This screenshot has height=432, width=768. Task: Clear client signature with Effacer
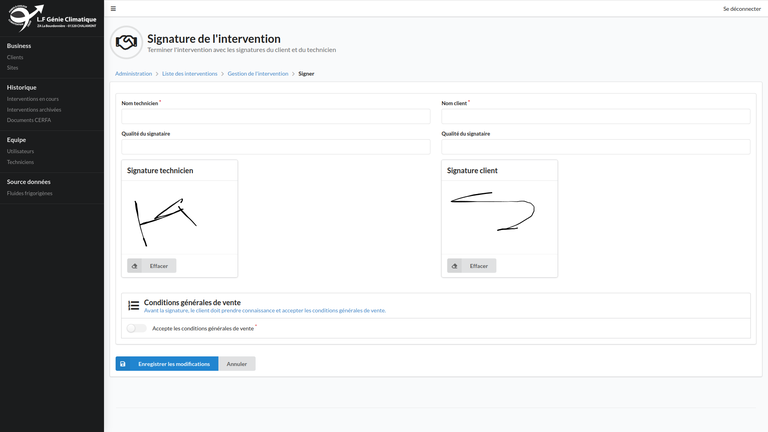point(472,266)
